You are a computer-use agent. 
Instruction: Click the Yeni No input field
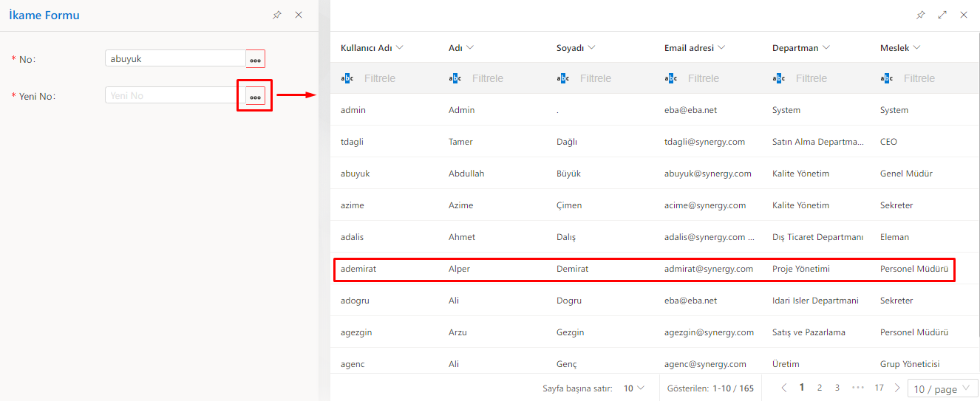point(174,95)
